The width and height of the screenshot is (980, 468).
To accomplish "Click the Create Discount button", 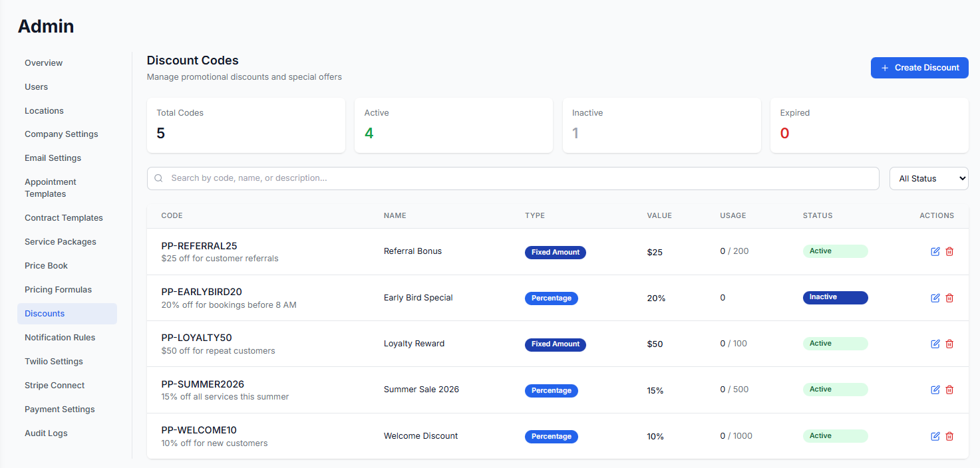I will pos(919,68).
